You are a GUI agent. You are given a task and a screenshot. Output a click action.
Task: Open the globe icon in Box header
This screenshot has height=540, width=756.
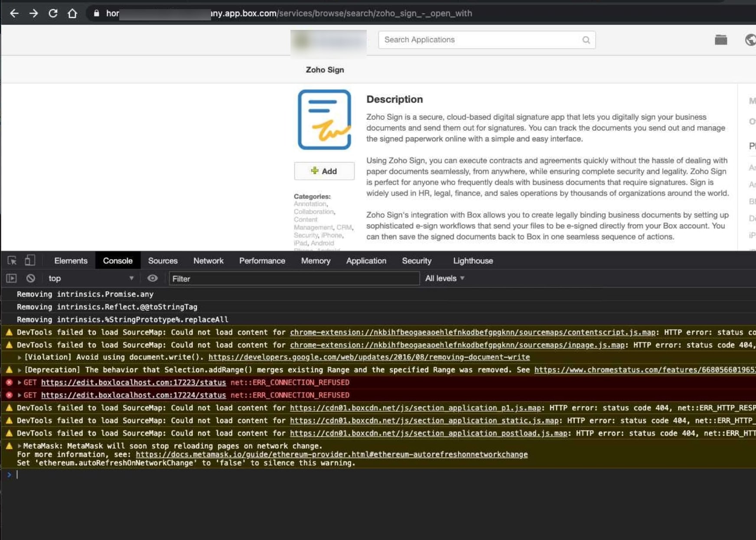(x=750, y=40)
